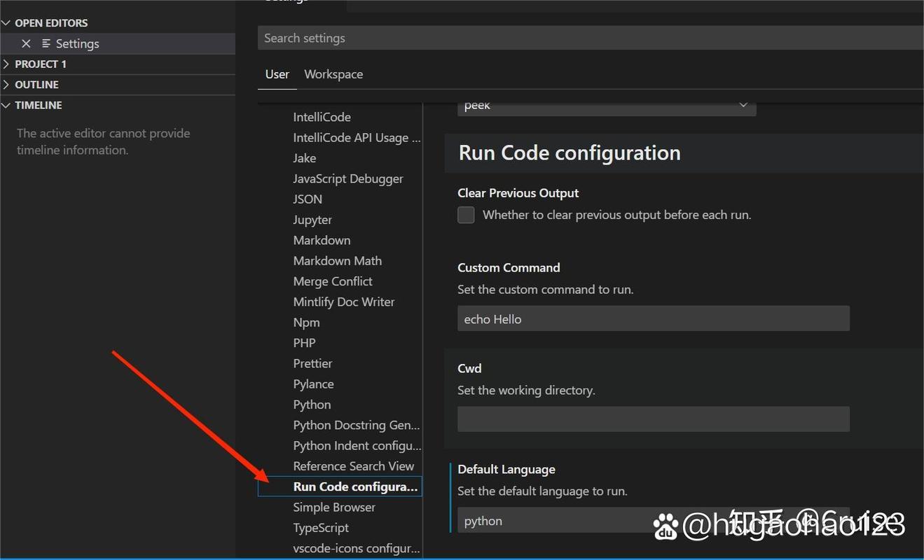
Task: Click the Custom Command setting title
Action: [x=509, y=267]
